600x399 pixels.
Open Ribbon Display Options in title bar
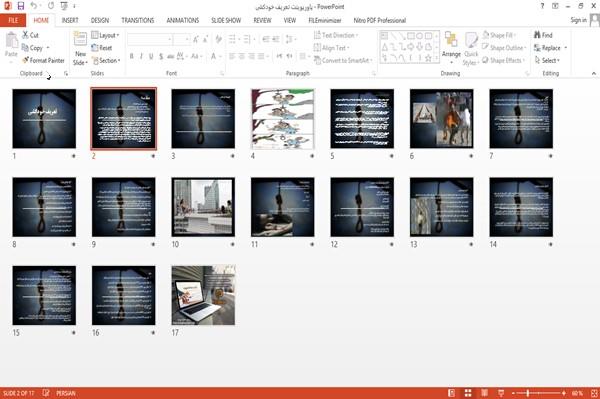tap(555, 6)
